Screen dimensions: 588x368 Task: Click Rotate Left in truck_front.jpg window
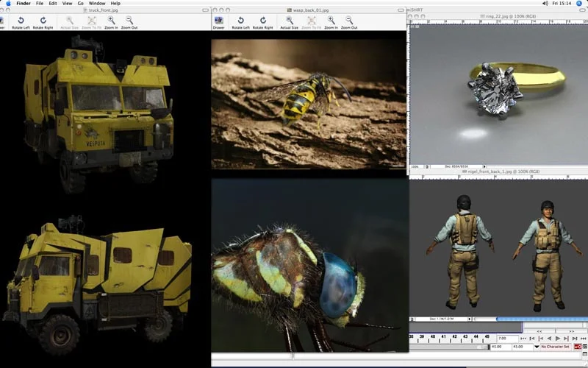coord(21,23)
